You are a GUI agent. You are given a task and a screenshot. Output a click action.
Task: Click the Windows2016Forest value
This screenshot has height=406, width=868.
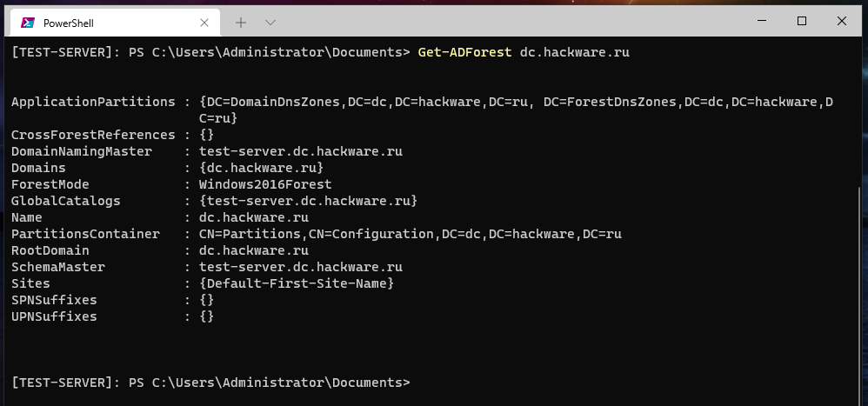265,184
